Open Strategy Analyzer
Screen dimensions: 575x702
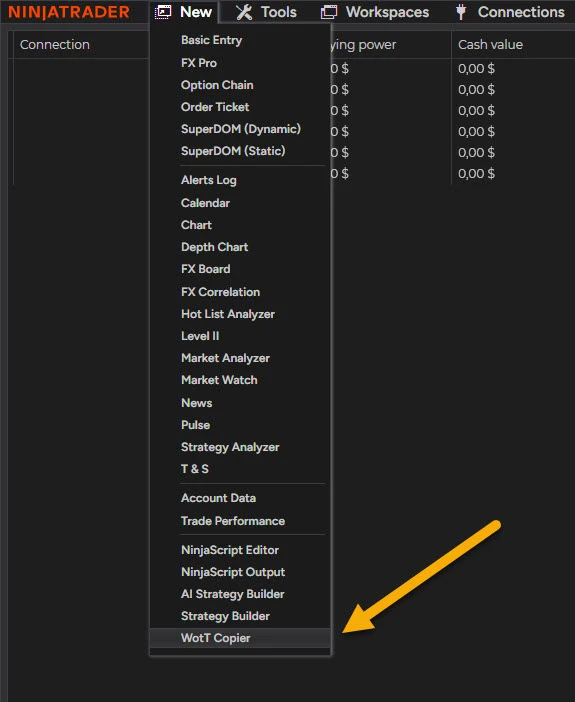(x=230, y=447)
